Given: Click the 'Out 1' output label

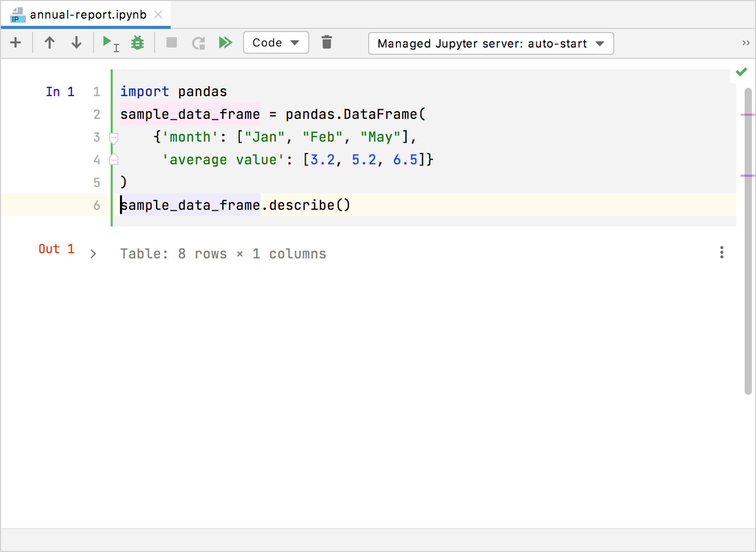Looking at the screenshot, I should (x=56, y=249).
